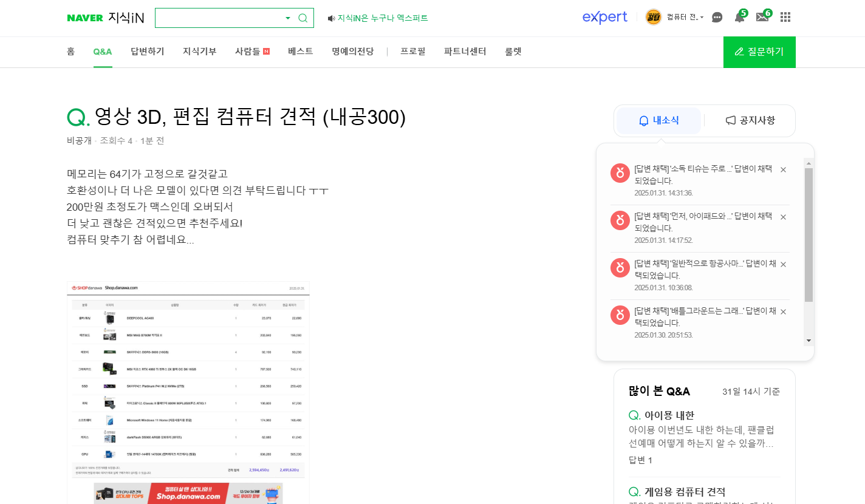Open the 룰렛 menu item
Viewport: 865px width, 504px height.
pyautogui.click(x=513, y=52)
